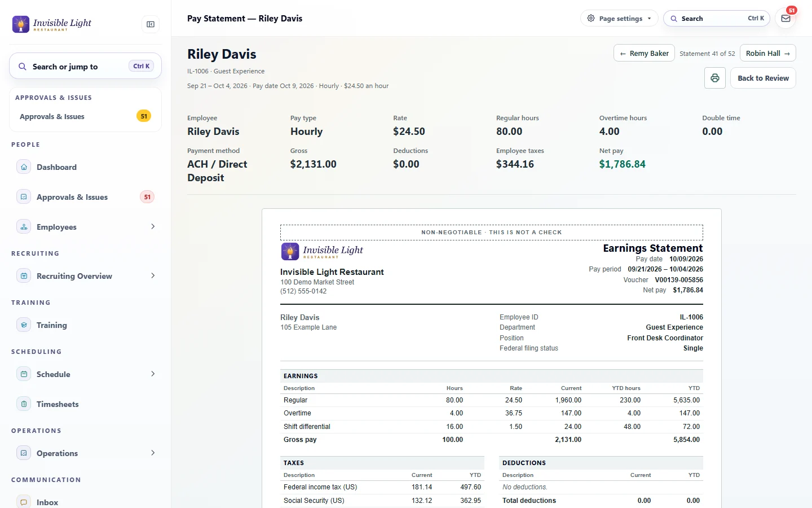Viewport: 812px width, 508px height.
Task: Open the Dashboard home icon
Action: [x=24, y=167]
